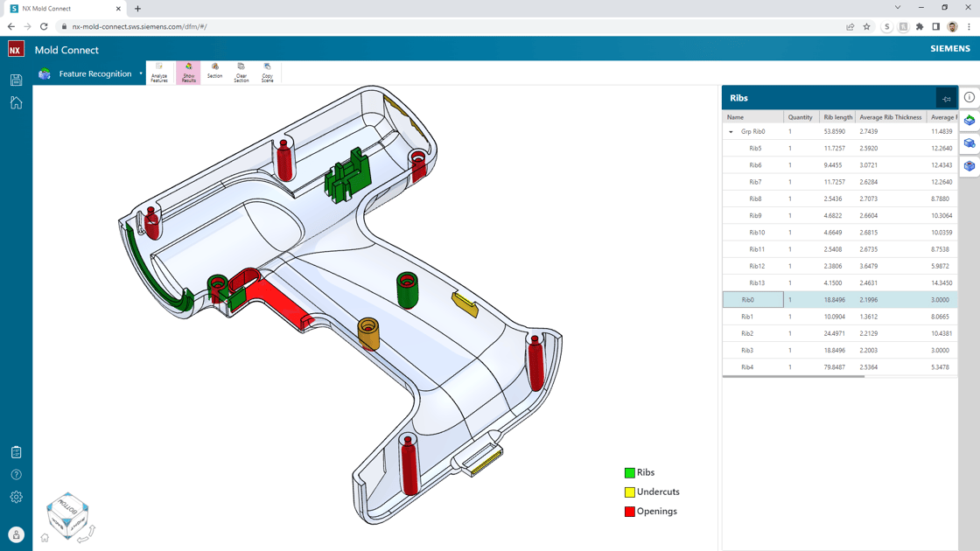This screenshot has height=551, width=980.
Task: Open help from the question mark icon
Action: [16, 475]
